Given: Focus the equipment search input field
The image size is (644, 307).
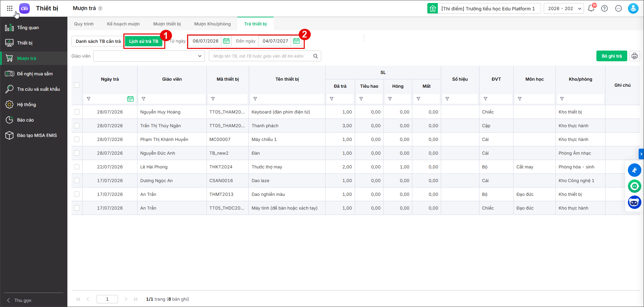Looking at the screenshot, I should click(x=261, y=56).
